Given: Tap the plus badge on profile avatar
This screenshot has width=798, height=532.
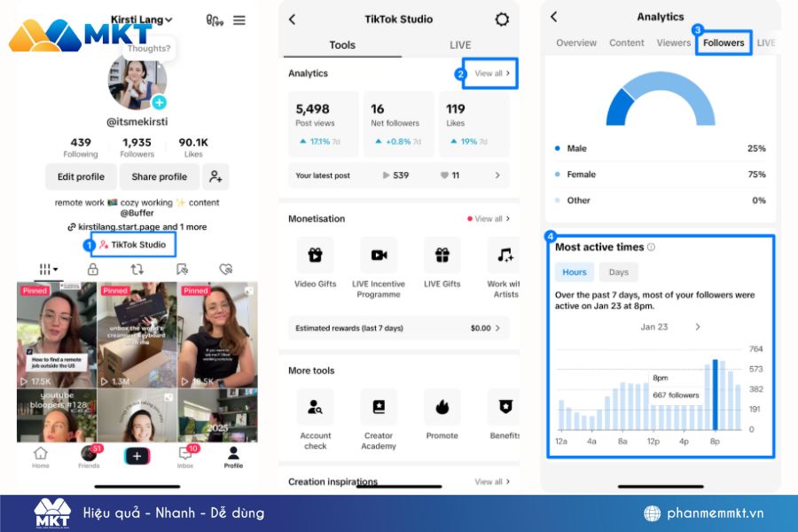Looking at the screenshot, I should pos(160,102).
